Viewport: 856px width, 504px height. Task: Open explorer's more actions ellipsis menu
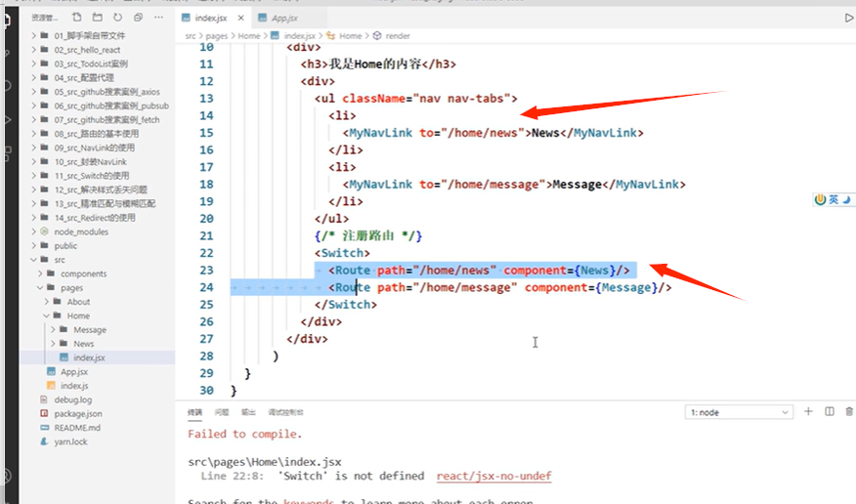(158, 18)
